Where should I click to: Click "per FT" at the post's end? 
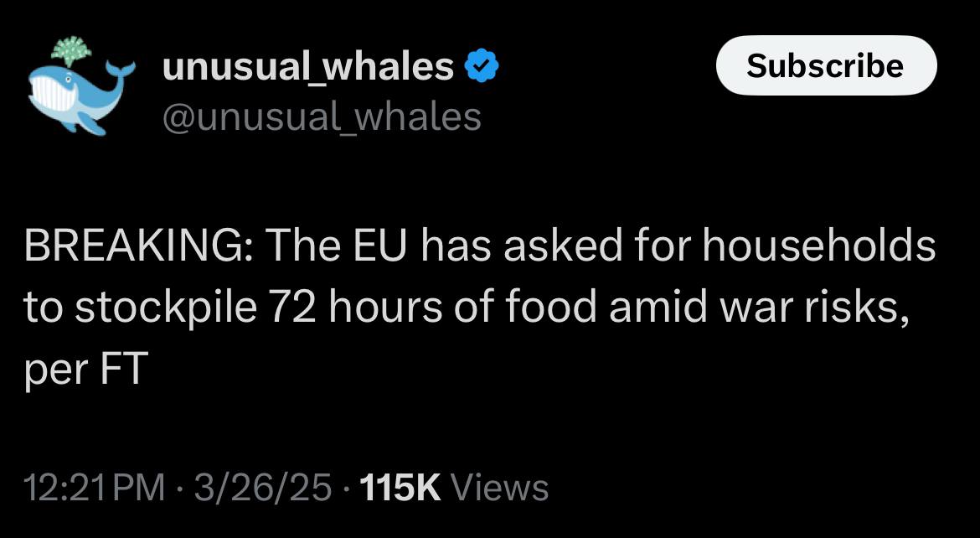85,369
